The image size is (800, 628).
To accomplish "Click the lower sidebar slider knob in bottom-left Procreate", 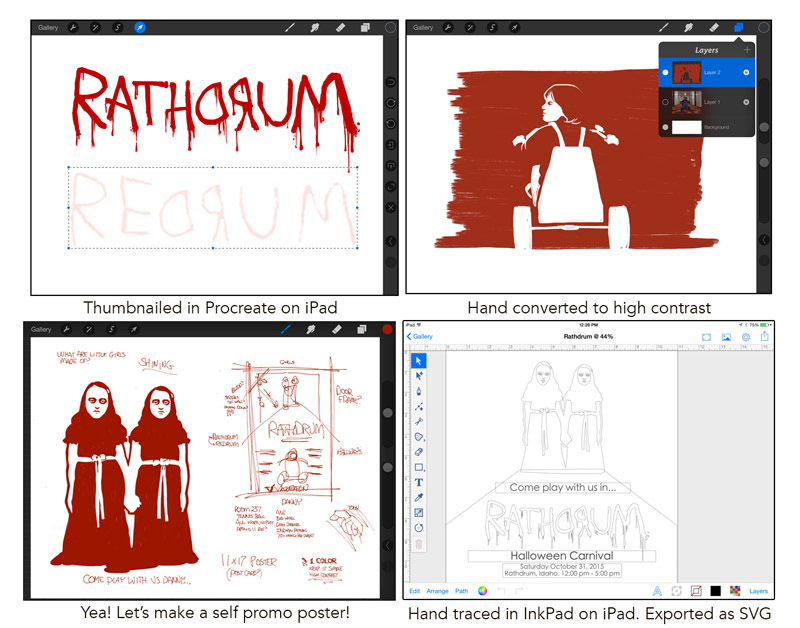I will click(388, 467).
